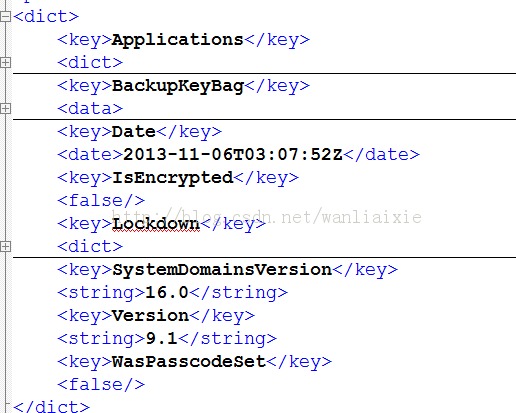This screenshot has height=413, width=516.
Task: Expand the folded dict under Lockdown
Action: tap(5, 246)
